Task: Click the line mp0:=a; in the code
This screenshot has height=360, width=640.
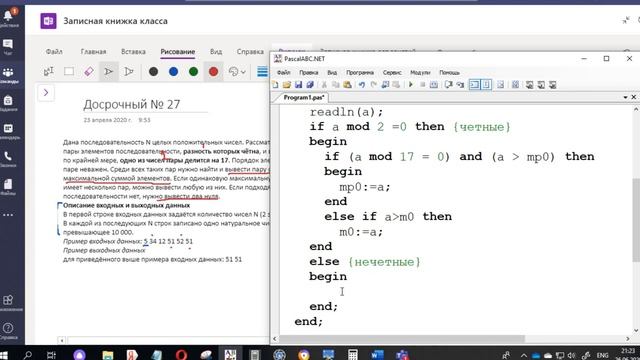Action: coord(365,187)
